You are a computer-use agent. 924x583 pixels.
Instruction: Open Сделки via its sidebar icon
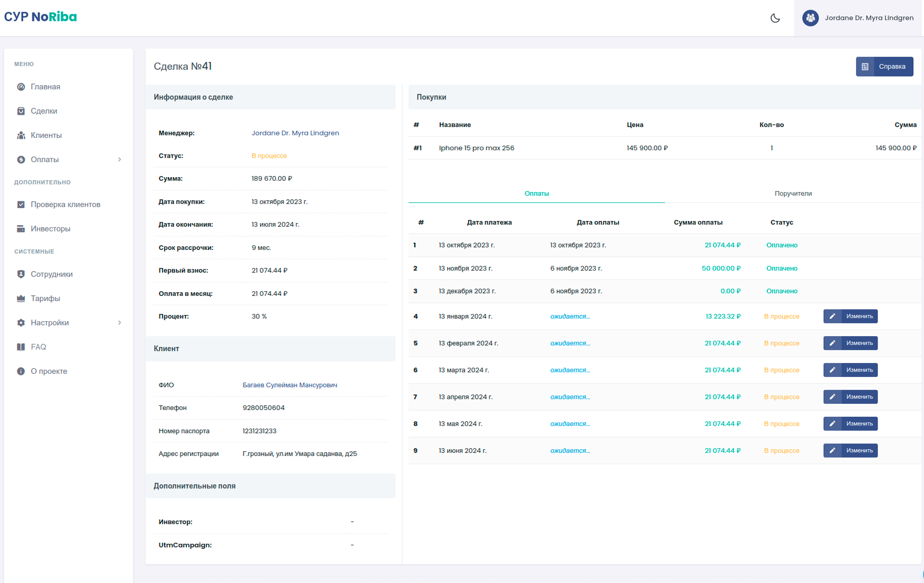coord(21,111)
